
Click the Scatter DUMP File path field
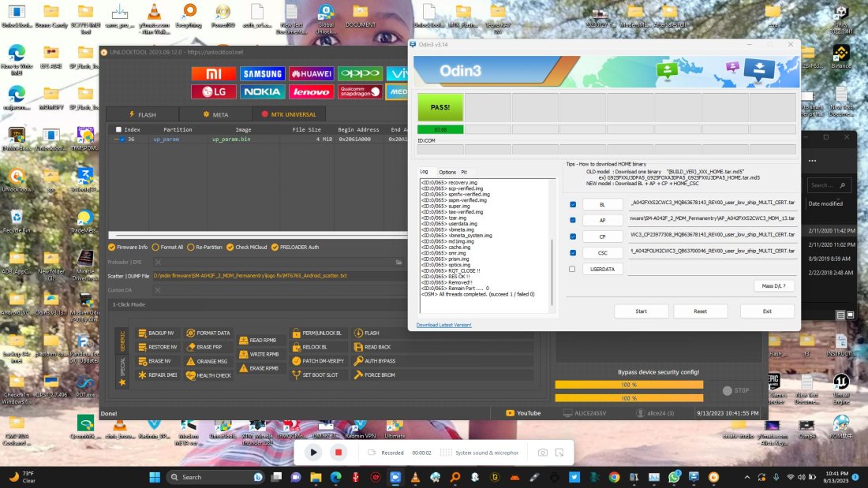pos(279,276)
